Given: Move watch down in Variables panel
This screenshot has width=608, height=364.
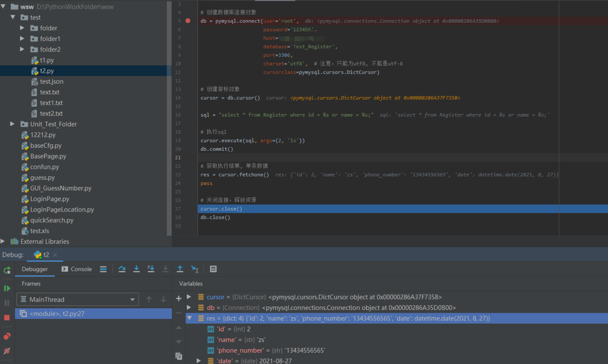Looking at the screenshot, I should (179, 342).
